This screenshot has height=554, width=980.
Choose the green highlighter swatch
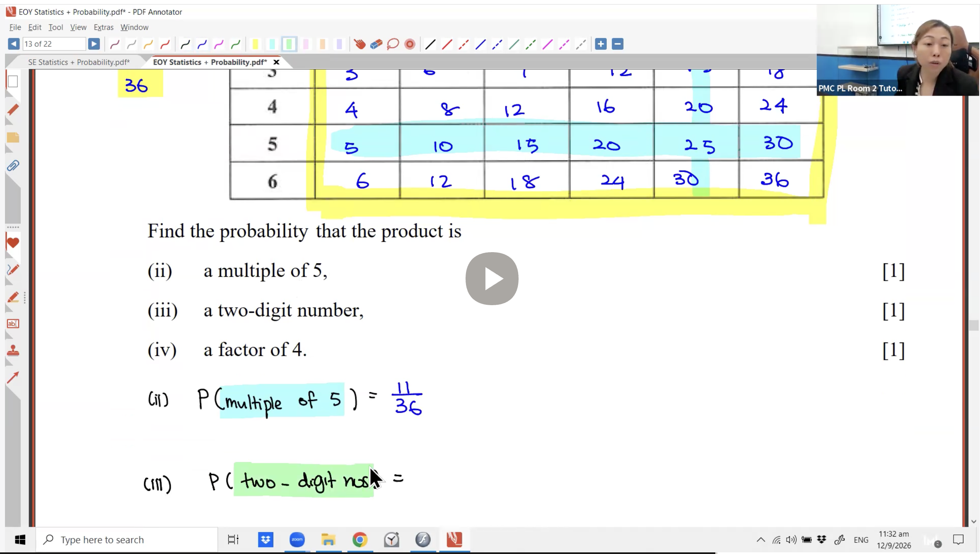tap(289, 44)
